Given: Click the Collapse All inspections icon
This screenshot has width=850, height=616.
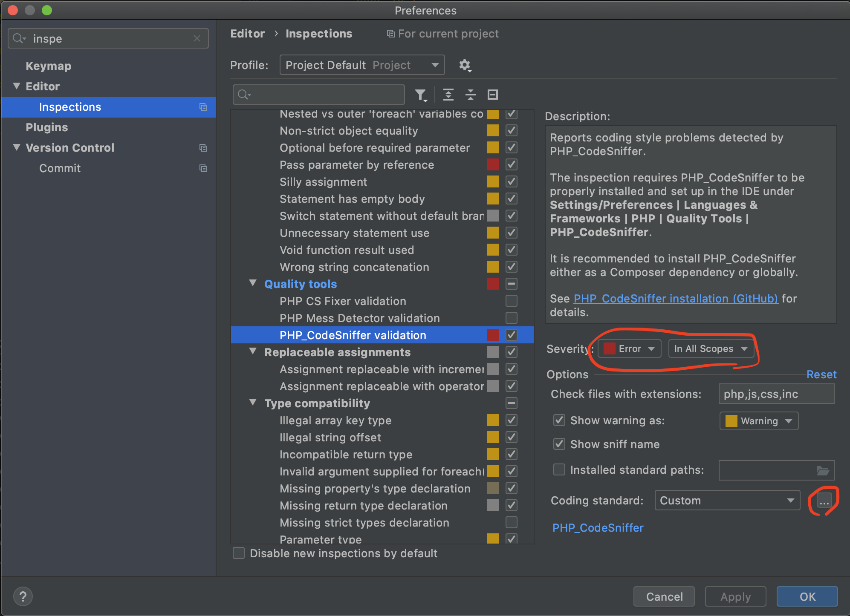Looking at the screenshot, I should 470,95.
